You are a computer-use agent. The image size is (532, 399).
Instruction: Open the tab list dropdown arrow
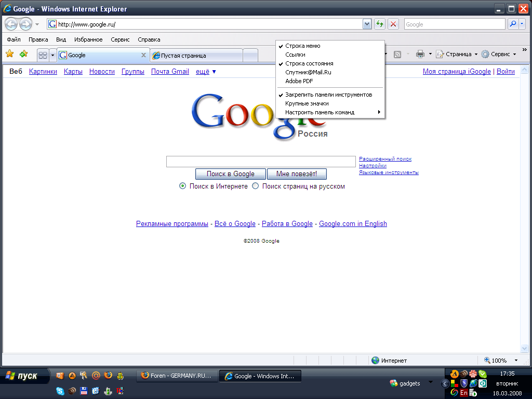pos(52,55)
